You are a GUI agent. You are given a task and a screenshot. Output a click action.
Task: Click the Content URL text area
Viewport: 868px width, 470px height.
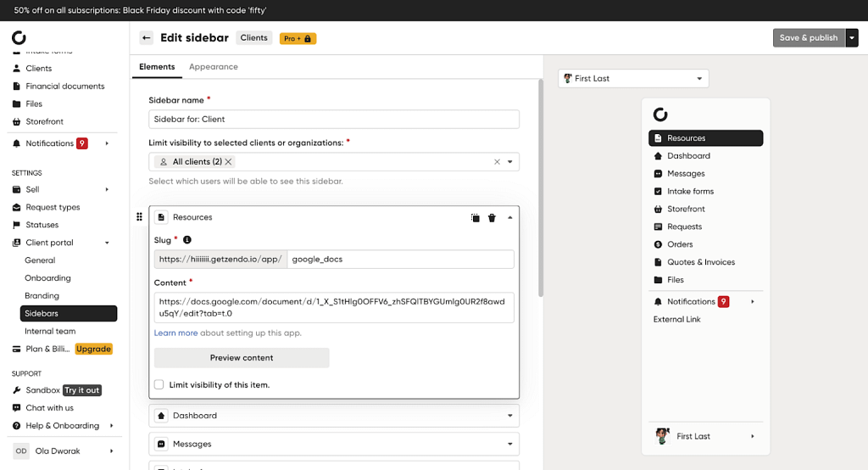334,308
